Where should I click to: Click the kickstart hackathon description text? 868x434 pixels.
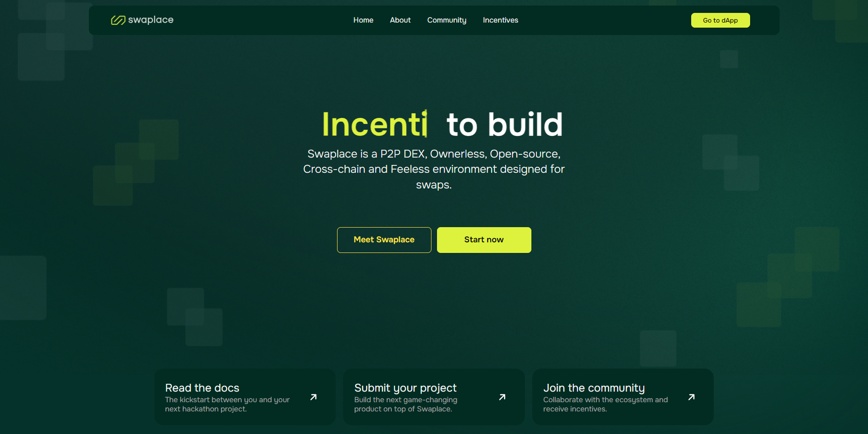coord(227,405)
